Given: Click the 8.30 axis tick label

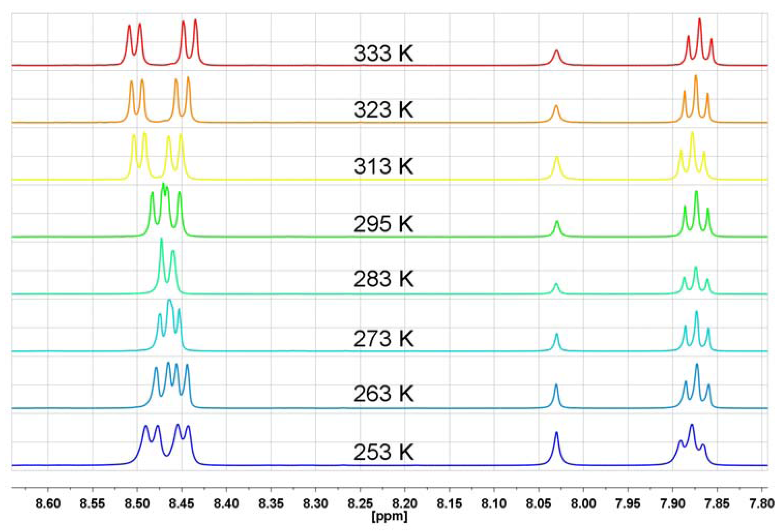Looking at the screenshot, I should (x=316, y=504).
